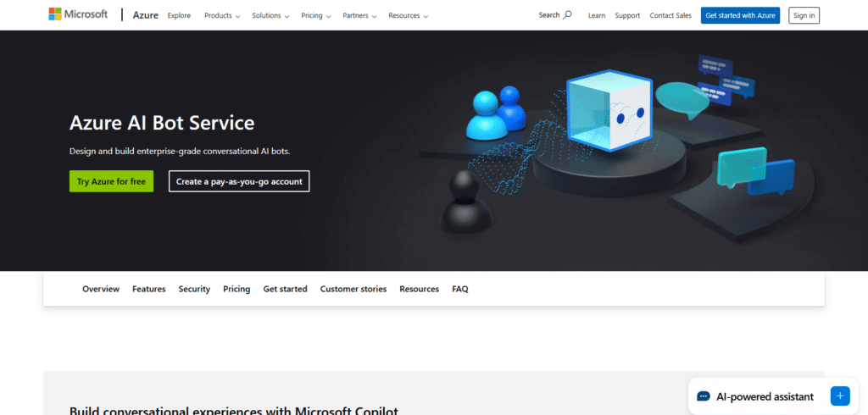The width and height of the screenshot is (868, 415).
Task: Expand the Pricing dropdown in header
Action: click(x=316, y=15)
